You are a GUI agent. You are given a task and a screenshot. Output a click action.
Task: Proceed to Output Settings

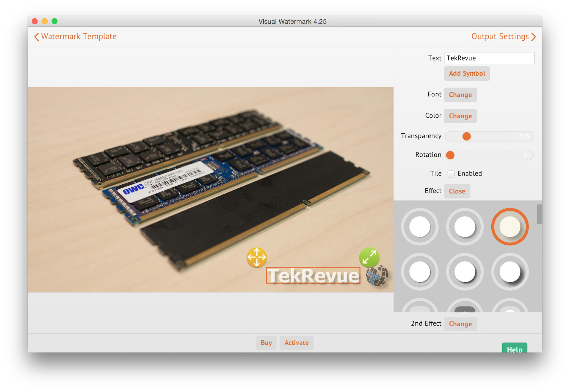click(504, 36)
